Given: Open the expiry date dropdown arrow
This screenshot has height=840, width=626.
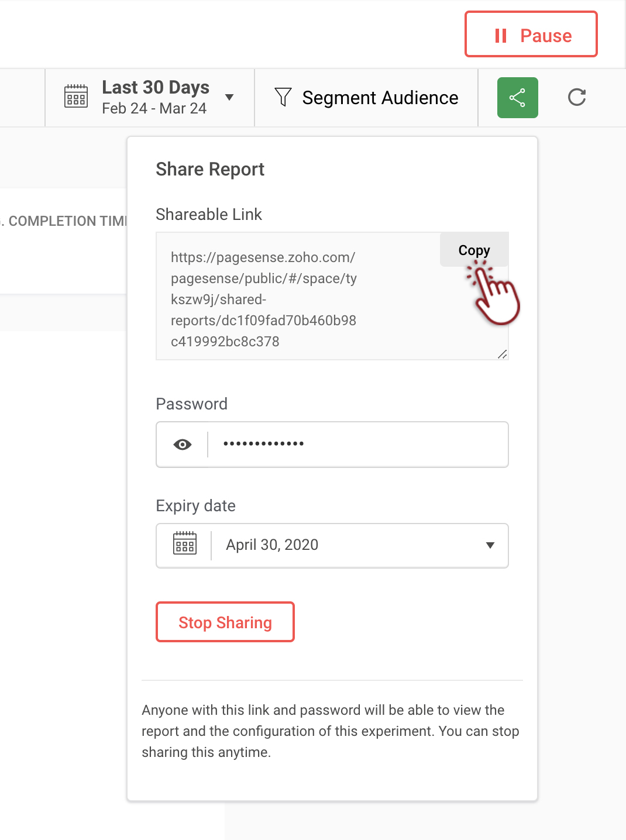Looking at the screenshot, I should pos(490,545).
